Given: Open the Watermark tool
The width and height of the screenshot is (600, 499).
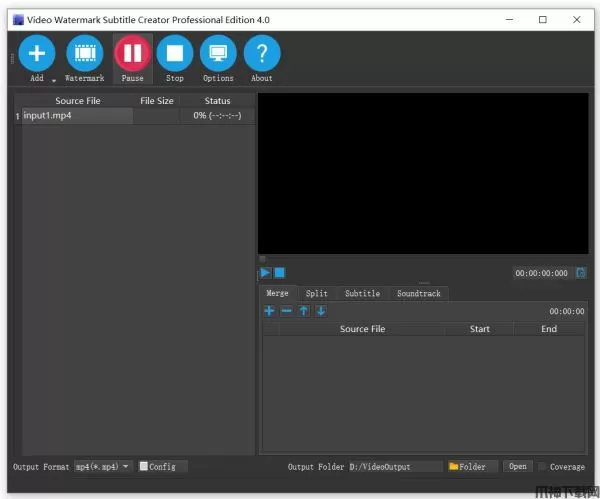Looking at the screenshot, I should pos(85,53).
